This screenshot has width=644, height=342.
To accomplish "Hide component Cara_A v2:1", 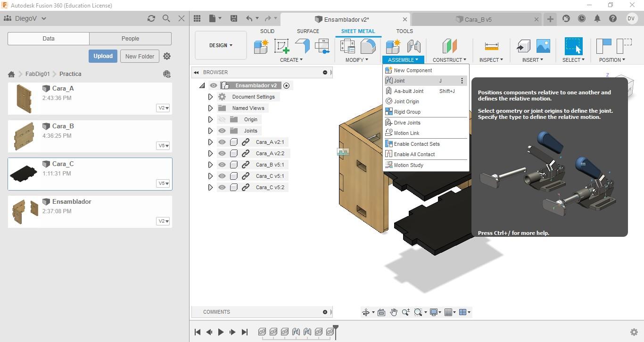I will tap(222, 142).
